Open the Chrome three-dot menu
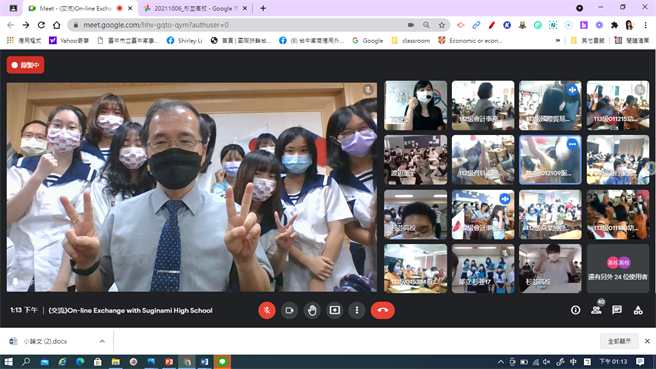Viewport: 656px width, 369px height. 646,25
